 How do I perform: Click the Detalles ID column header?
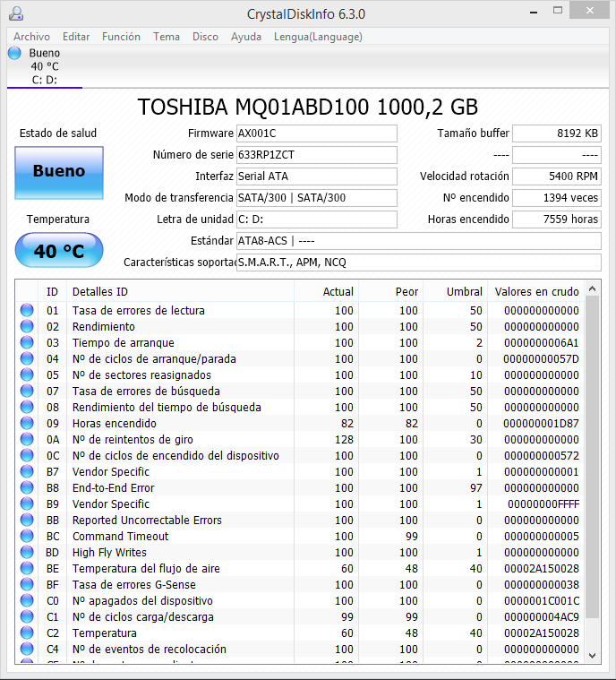(x=180, y=291)
